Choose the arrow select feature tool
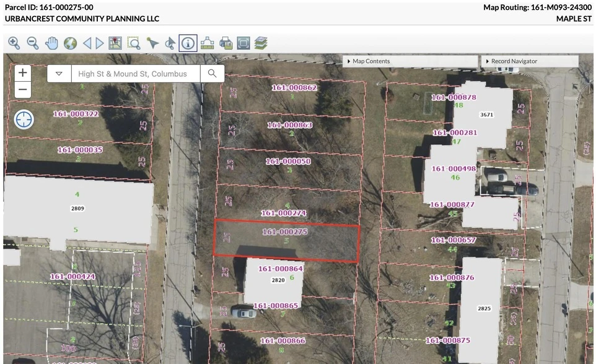This screenshot has width=596, height=364. coord(152,43)
